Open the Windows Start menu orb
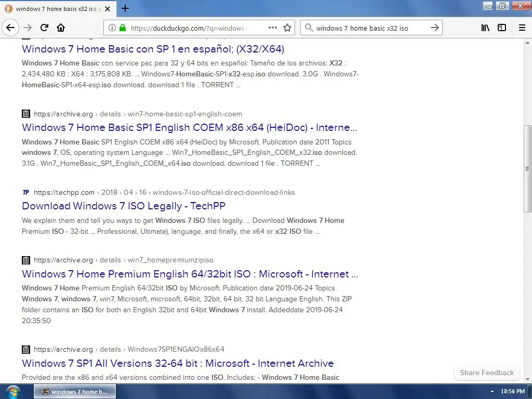Image resolution: width=532 pixels, height=399 pixels. coord(13,392)
